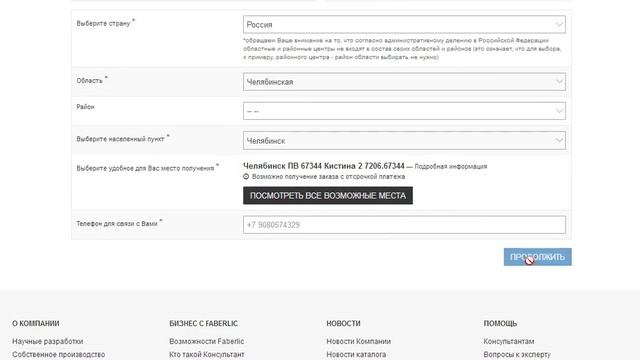Select the Челябинск ПВ 67344 pickup point text
Viewport: 640px width, 360px height.
point(324,166)
